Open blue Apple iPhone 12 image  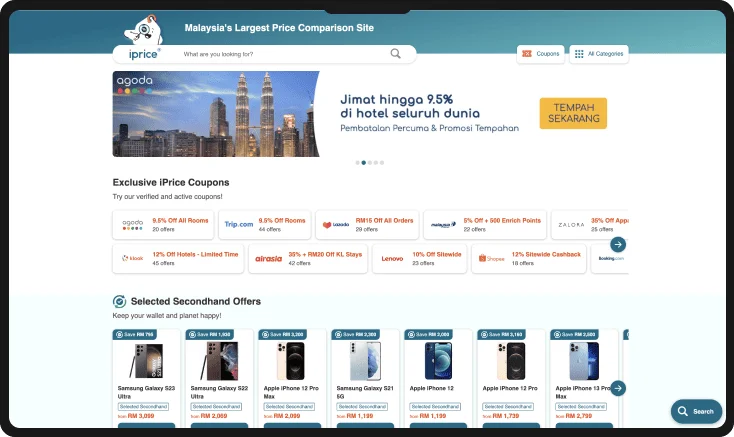438,361
